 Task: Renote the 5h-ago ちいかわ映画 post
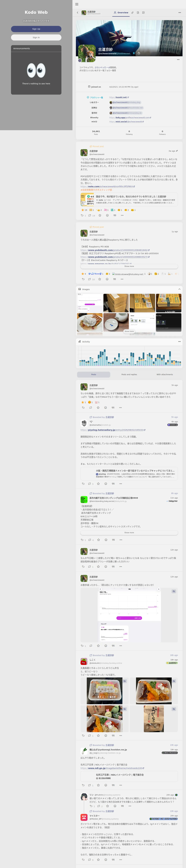[91, 407]
